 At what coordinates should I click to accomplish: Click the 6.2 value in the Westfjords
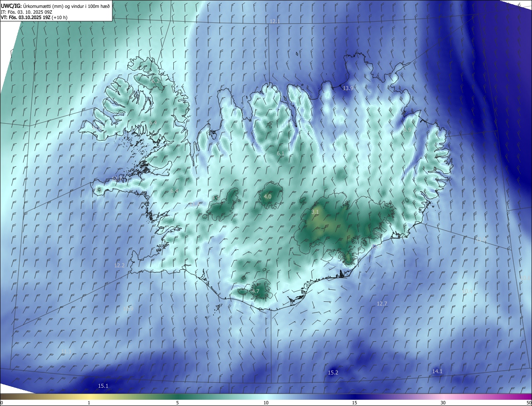click(156, 81)
